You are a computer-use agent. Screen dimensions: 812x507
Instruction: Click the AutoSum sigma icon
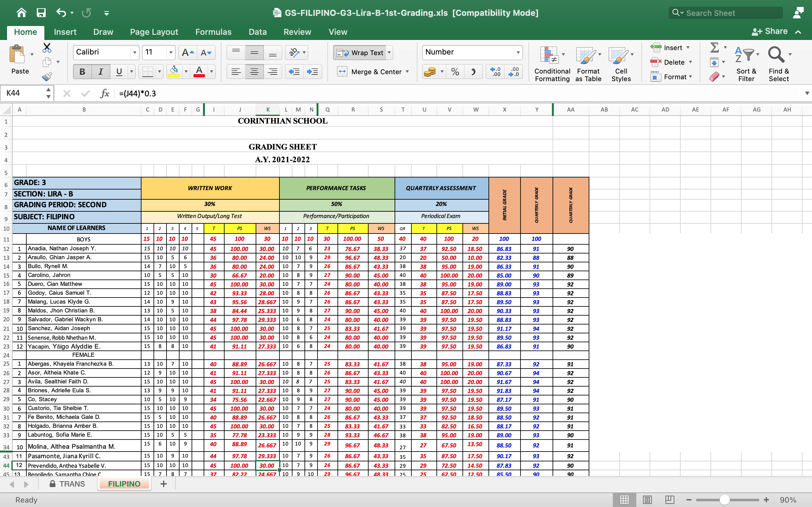pos(714,48)
